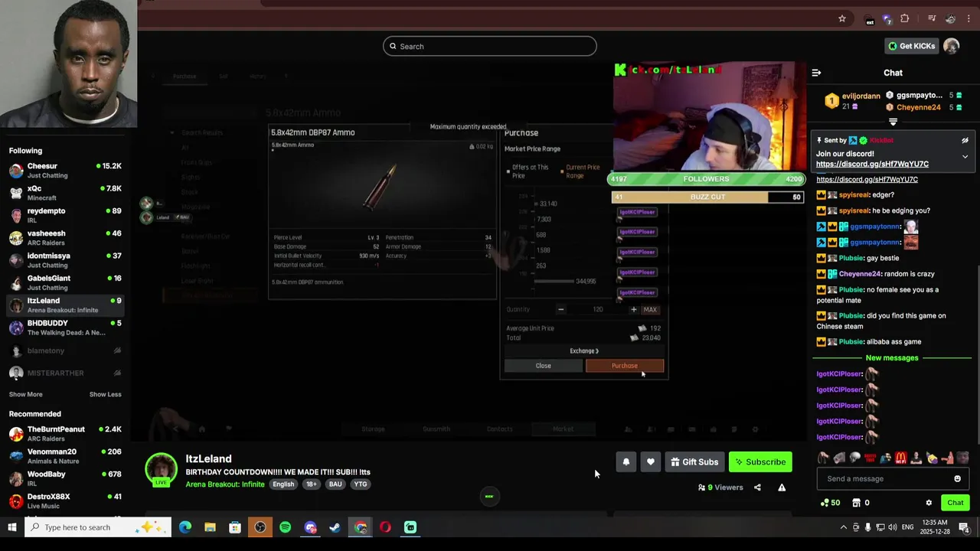Open GabeIsGiant's channel in sidebar
980x551 pixels.
point(65,282)
